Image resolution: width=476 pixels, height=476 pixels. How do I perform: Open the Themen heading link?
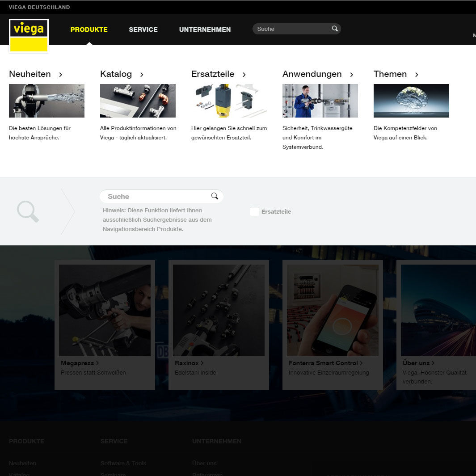point(390,74)
